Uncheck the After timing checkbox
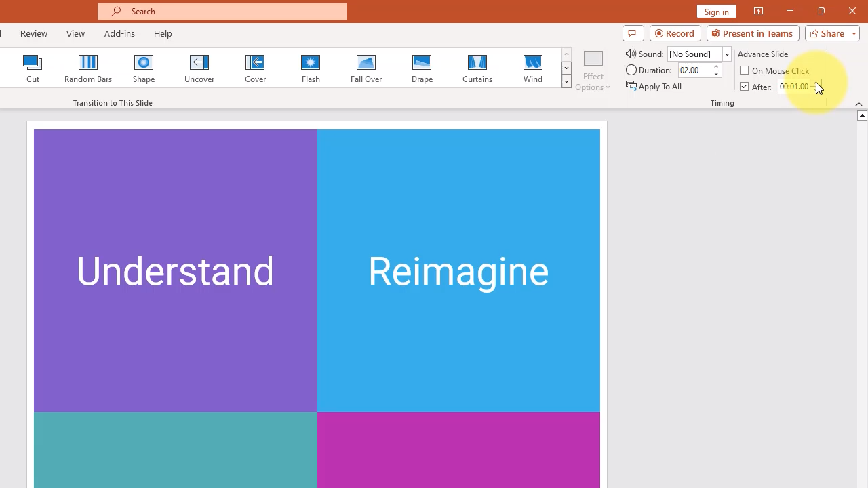The width and height of the screenshot is (868, 488). coord(745,87)
